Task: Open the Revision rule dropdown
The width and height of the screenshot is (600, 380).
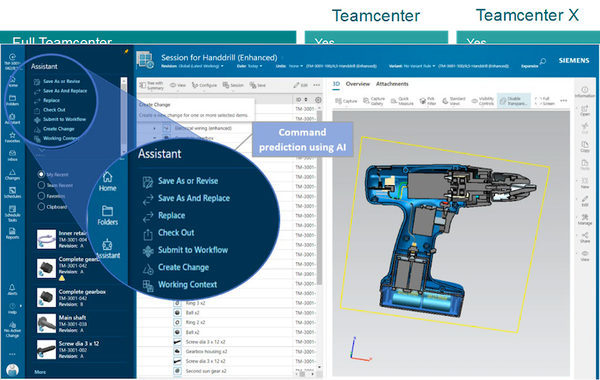Action: (x=192, y=66)
